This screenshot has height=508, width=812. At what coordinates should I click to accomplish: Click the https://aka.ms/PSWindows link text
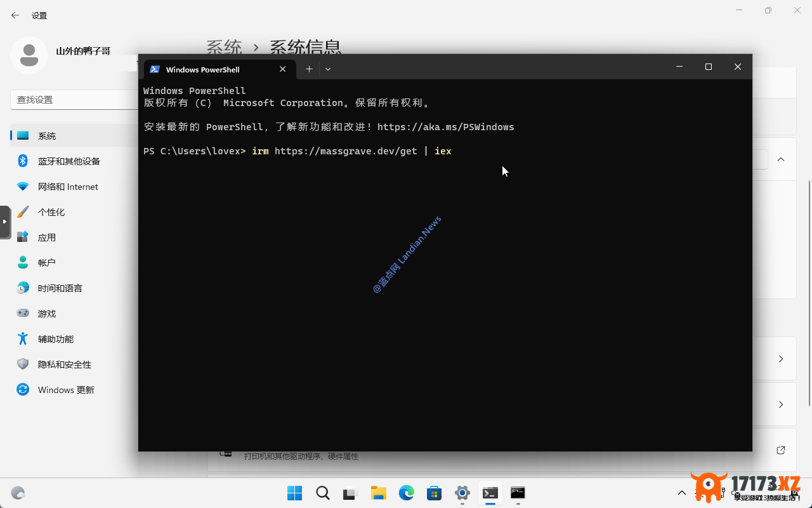point(446,127)
